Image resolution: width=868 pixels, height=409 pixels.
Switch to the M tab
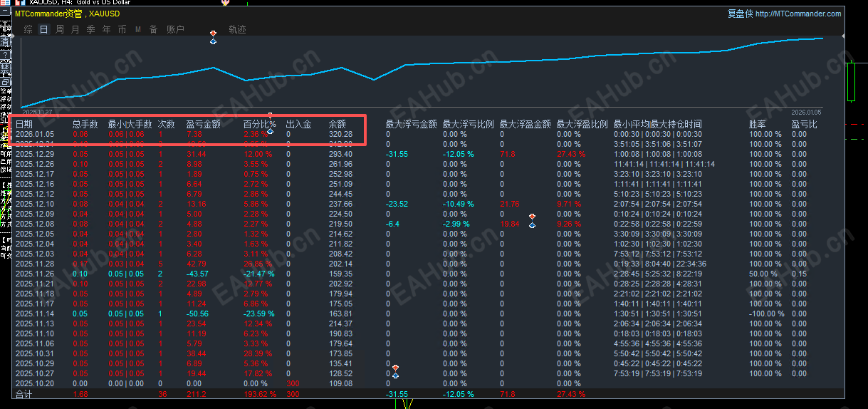coord(138,29)
